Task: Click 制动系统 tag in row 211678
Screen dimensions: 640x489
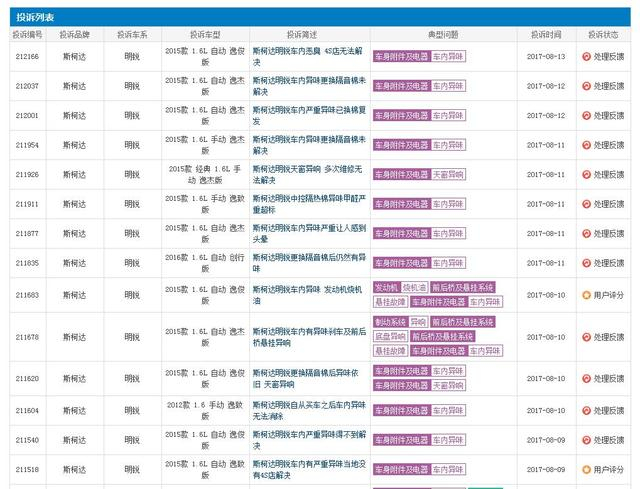Action: click(x=391, y=322)
